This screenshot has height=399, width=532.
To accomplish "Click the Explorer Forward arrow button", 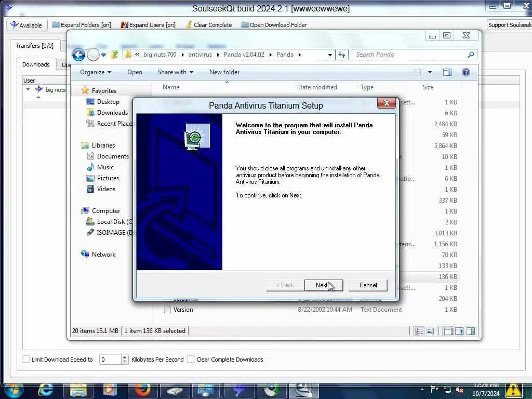I will click(93, 54).
